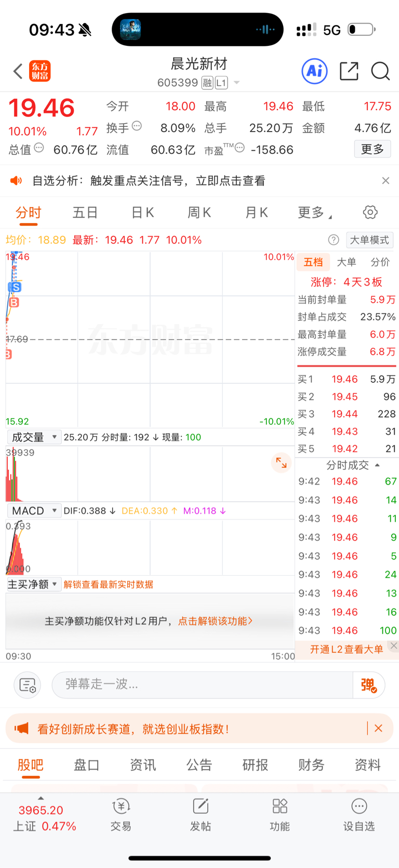
Task: Close the 自选分析 notice
Action: coord(385,180)
